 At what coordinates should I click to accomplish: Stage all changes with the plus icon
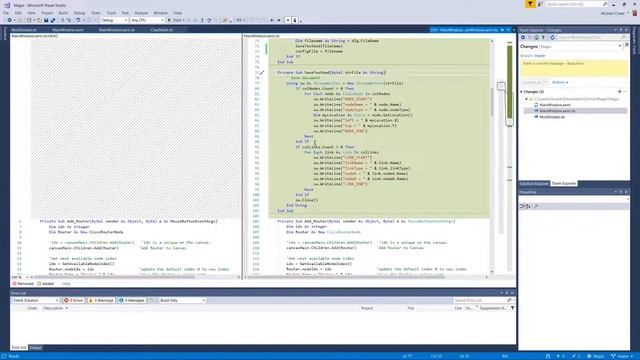[620, 92]
